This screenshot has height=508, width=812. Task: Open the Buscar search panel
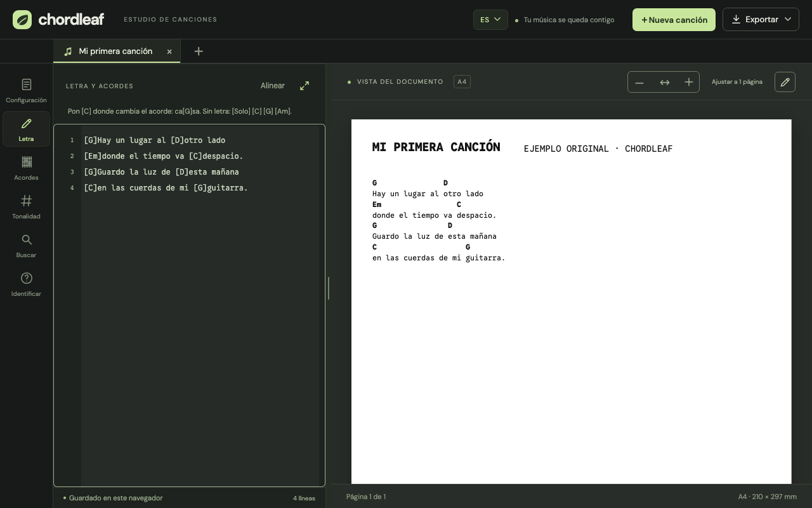26,245
